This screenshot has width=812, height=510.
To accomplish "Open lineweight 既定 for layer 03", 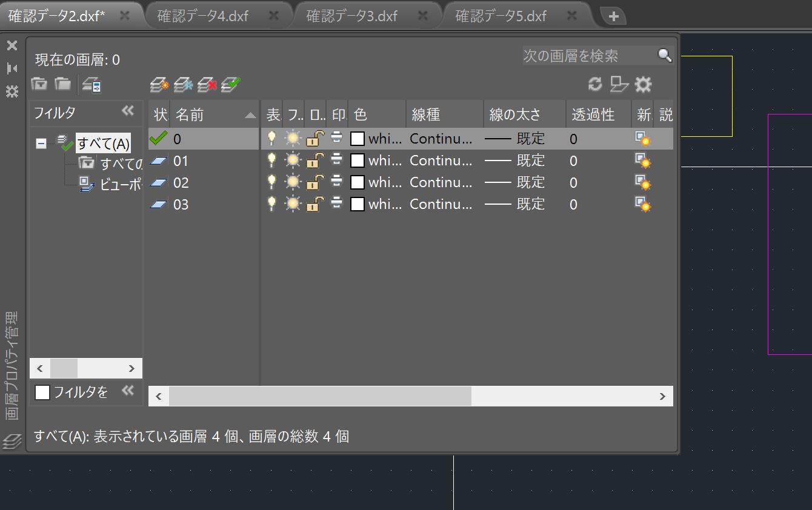I will pos(516,204).
